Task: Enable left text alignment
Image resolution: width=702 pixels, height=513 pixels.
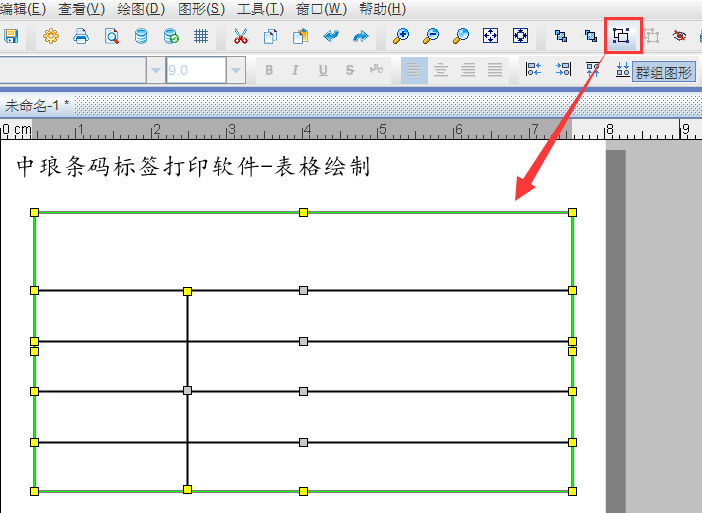Action: tap(413, 70)
